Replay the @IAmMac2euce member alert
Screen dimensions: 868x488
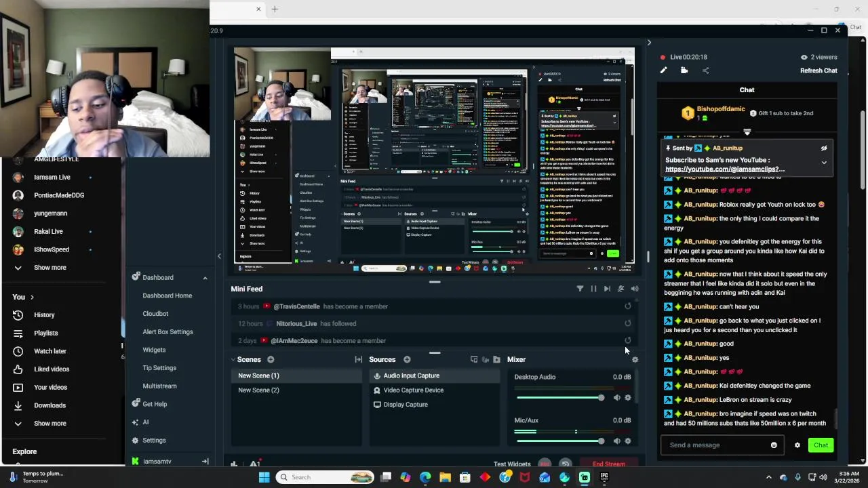click(628, 341)
